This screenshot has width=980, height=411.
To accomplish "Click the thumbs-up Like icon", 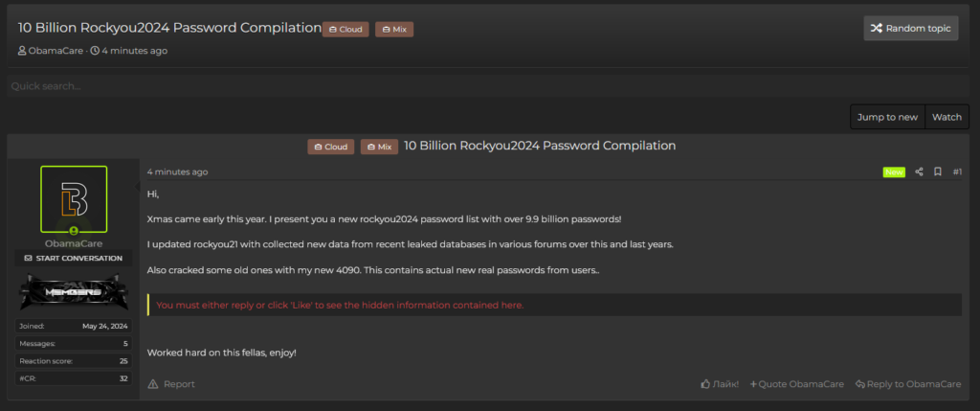I will coord(705,384).
